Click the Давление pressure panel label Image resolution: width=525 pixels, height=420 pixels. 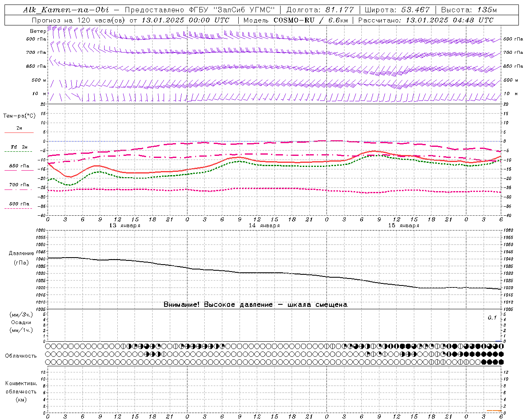[x=21, y=253]
